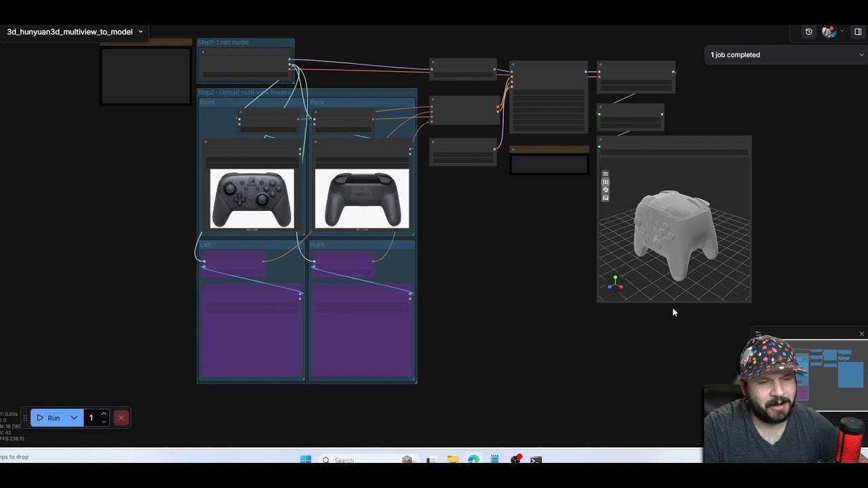Open Microsoft Edge from the taskbar

tap(473, 460)
